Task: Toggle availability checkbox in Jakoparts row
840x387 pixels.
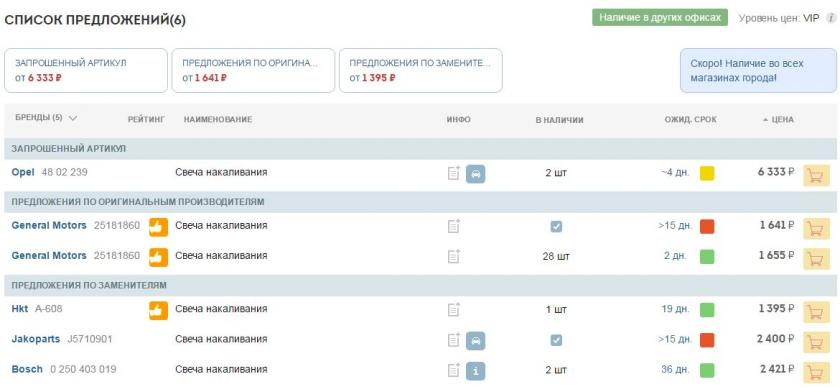Action: tap(556, 340)
